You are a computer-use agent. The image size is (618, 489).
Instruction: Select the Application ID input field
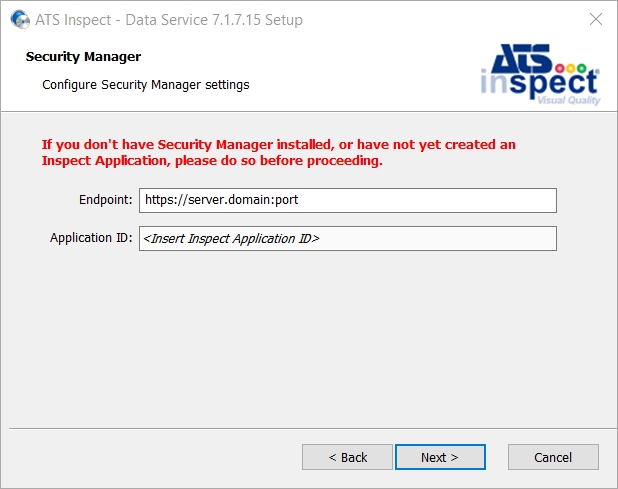click(348, 238)
